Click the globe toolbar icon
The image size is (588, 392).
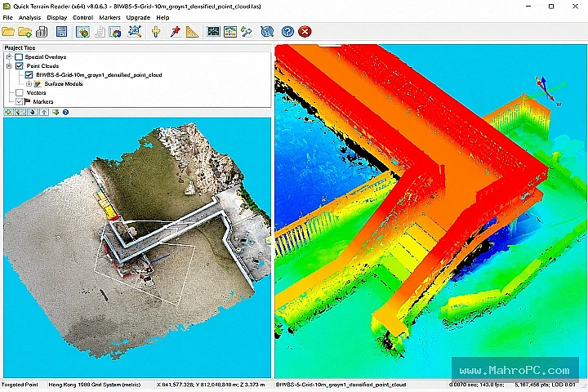tap(267, 32)
